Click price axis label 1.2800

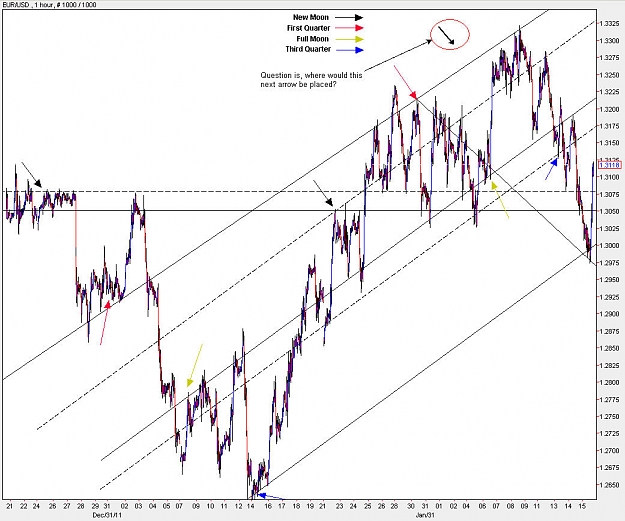(609, 383)
